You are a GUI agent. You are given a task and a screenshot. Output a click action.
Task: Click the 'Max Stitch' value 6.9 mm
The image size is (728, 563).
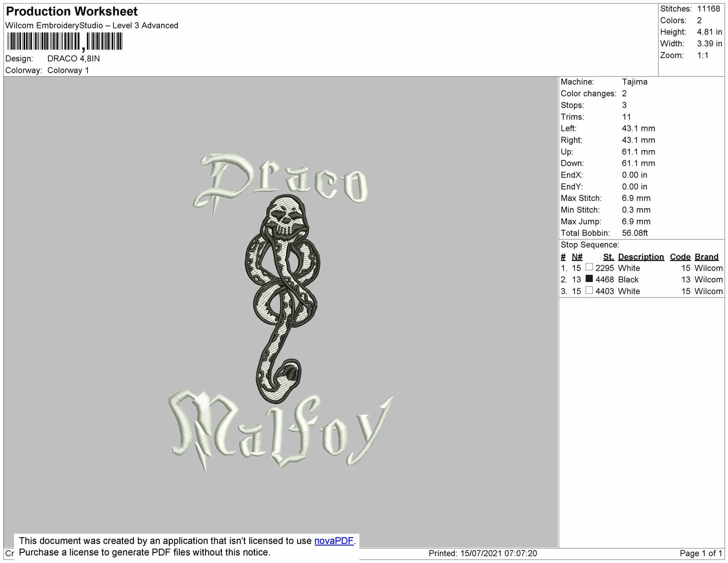click(x=636, y=198)
